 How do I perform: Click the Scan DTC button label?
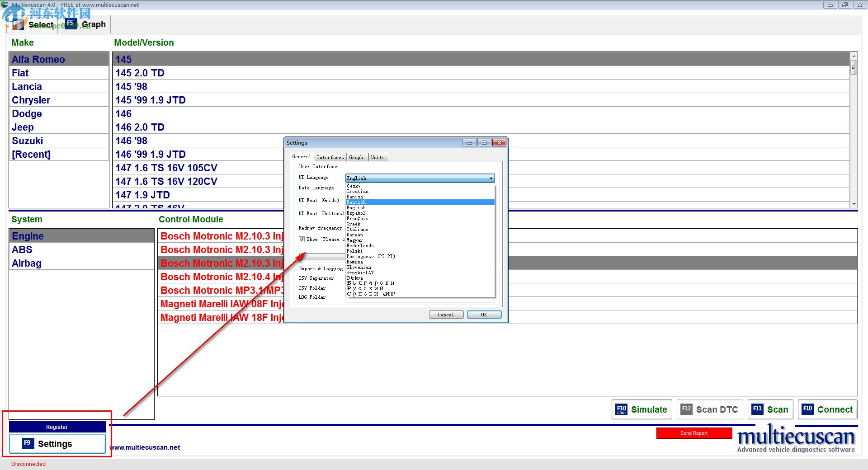(x=717, y=409)
